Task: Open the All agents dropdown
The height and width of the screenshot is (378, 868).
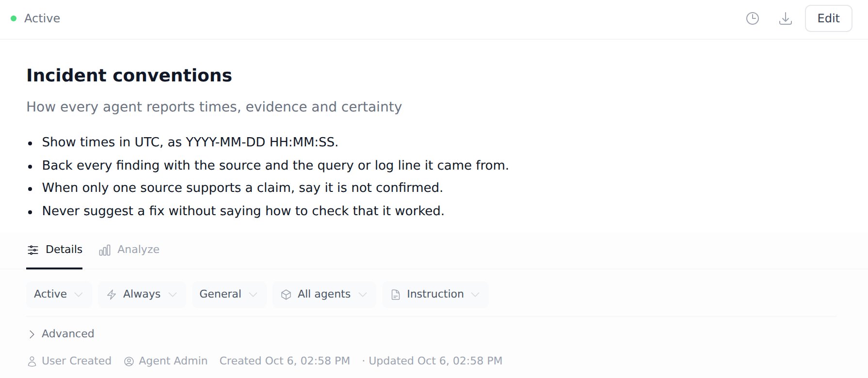Action: pyautogui.click(x=324, y=294)
